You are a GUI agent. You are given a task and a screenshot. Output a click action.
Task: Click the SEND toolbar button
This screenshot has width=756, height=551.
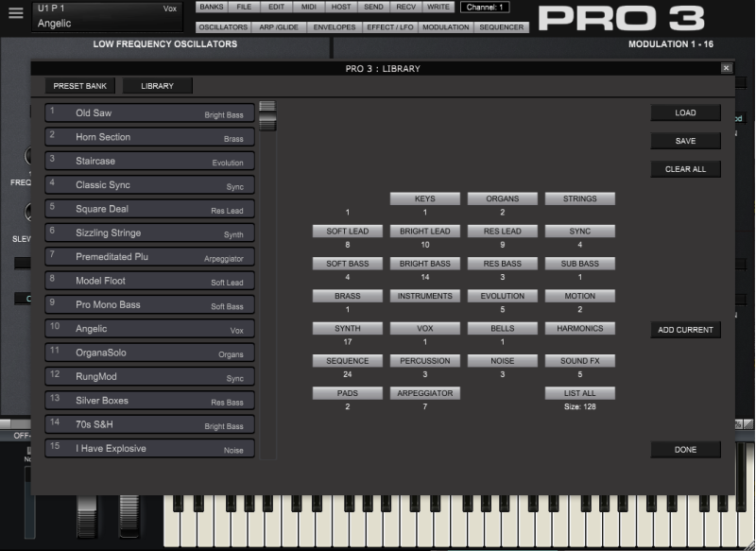[372, 6]
